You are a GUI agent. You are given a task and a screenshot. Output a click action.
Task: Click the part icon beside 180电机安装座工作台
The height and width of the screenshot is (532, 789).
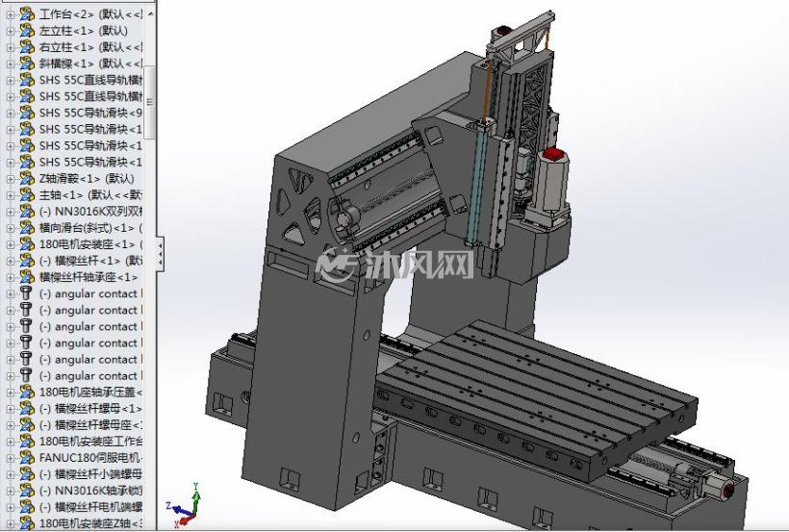(27, 442)
